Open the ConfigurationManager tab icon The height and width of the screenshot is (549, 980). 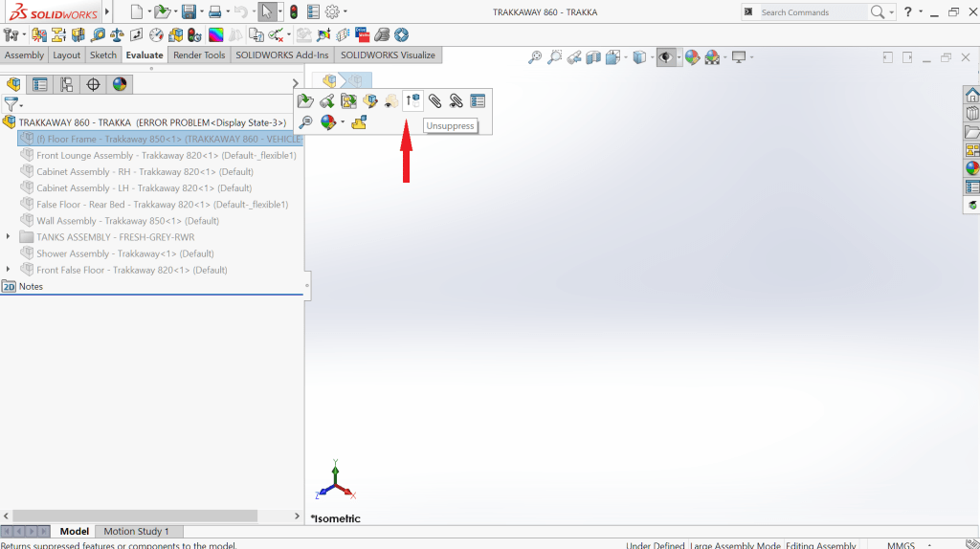[66, 84]
